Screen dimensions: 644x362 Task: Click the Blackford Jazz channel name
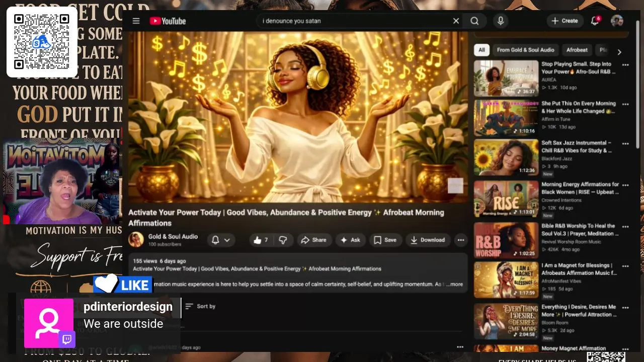[556, 158]
